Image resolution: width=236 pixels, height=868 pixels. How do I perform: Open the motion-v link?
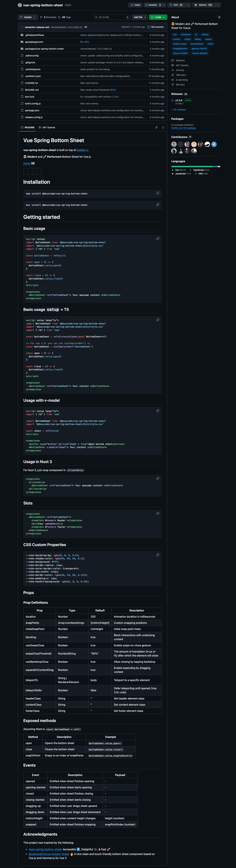tap(82, 150)
